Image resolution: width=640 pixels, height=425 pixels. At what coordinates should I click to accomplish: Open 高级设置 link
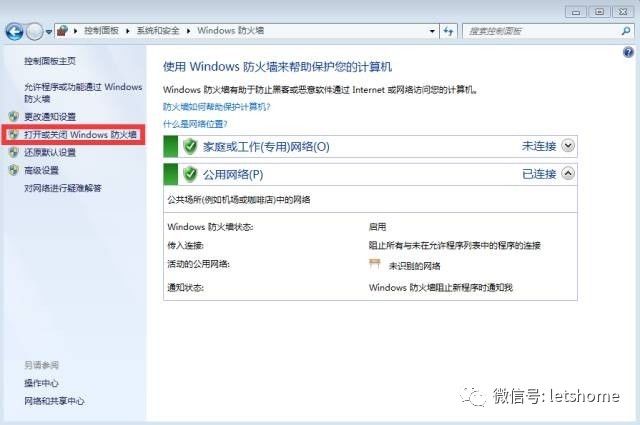[41, 170]
